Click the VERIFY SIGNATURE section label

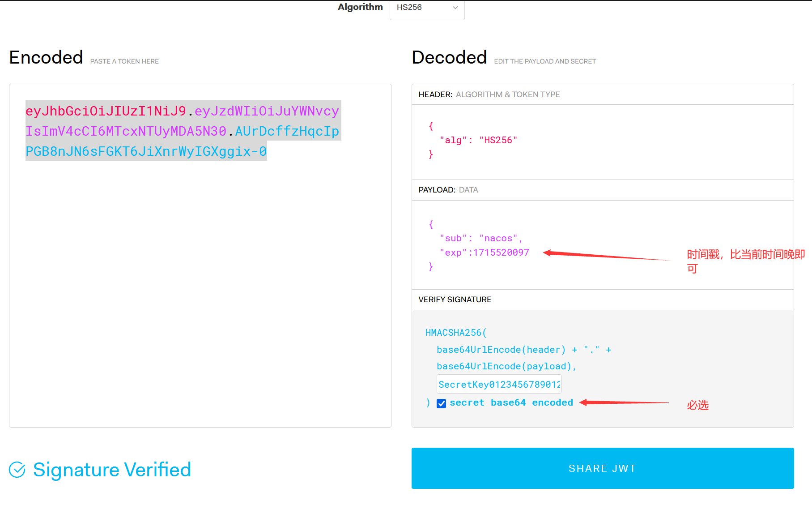(455, 300)
